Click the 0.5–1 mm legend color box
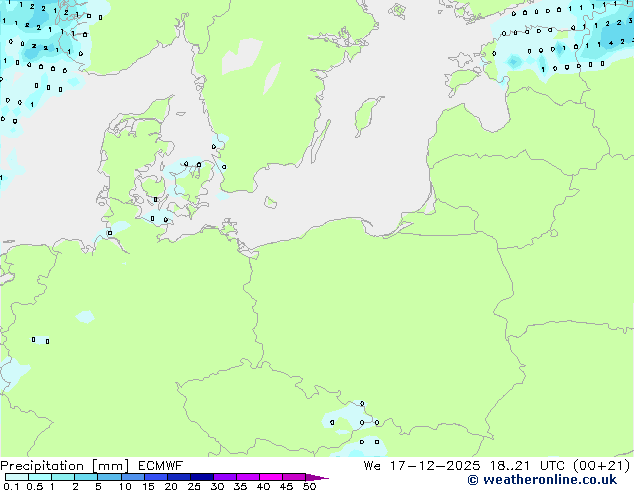The height and width of the screenshot is (490, 634). tap(40, 477)
